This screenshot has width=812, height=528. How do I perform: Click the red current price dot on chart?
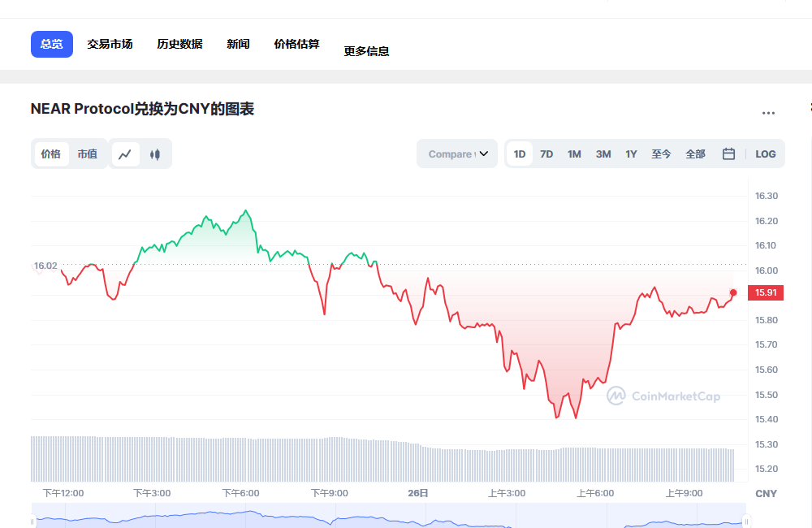[733, 292]
